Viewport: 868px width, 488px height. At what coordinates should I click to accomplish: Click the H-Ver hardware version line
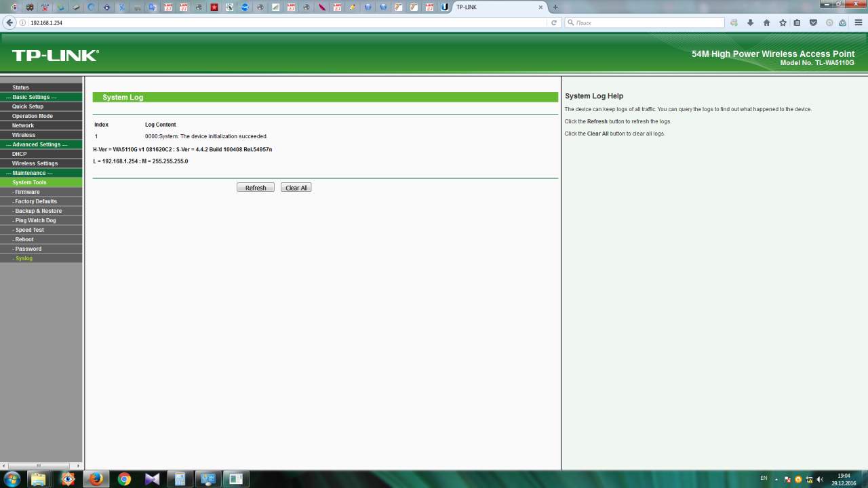click(182, 149)
